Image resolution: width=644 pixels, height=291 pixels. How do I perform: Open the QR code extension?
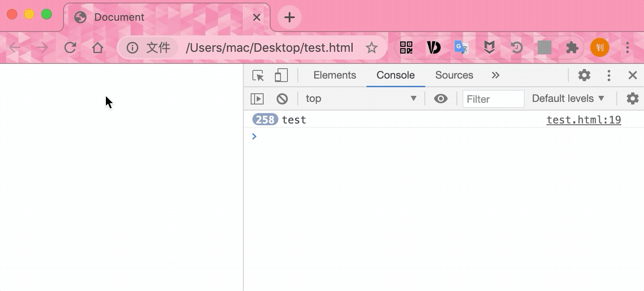tap(406, 47)
